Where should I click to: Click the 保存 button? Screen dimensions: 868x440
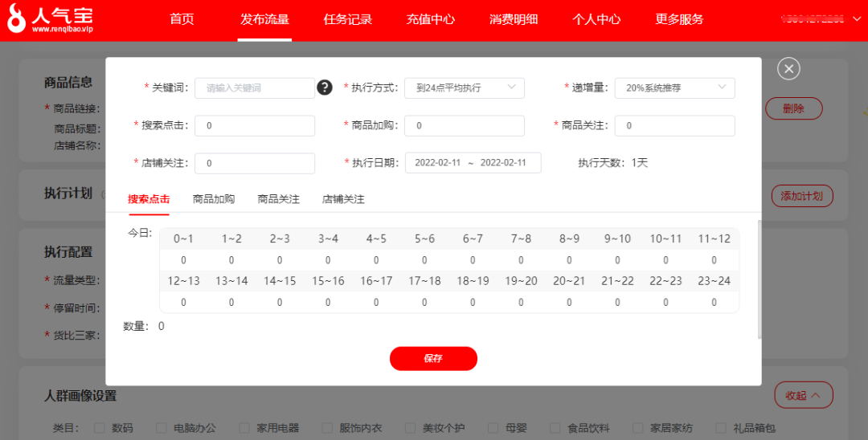tap(433, 358)
